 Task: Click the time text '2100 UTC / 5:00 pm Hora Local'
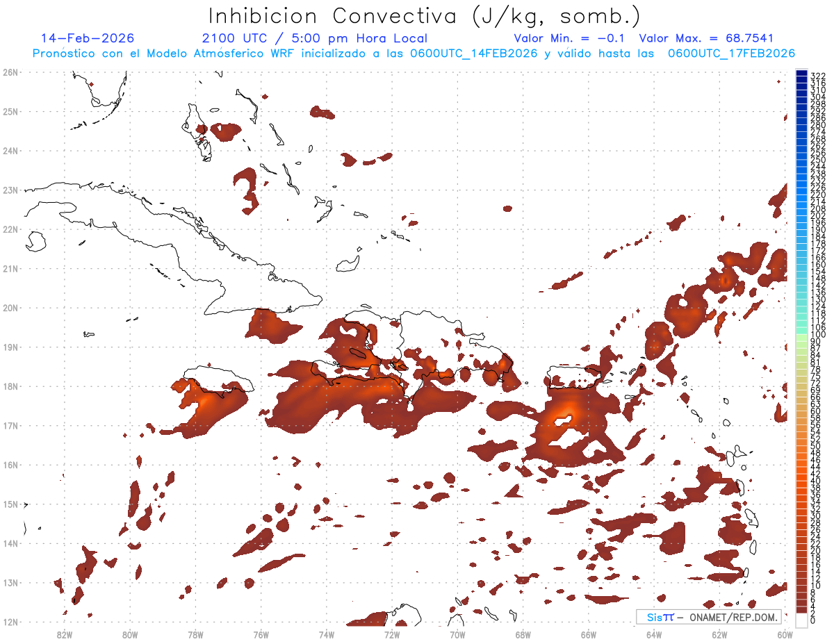pyautogui.click(x=315, y=38)
